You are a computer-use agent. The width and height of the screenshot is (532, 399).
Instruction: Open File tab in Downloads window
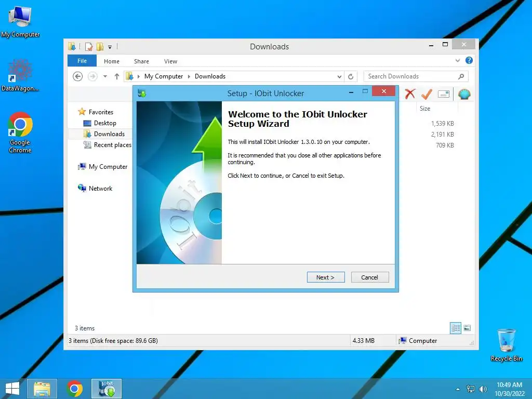coord(82,61)
